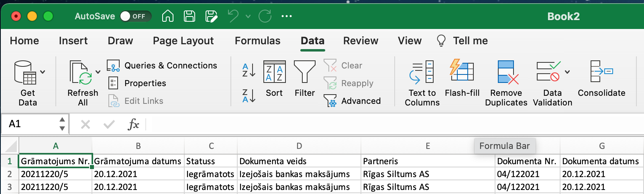Click the Sort Z to A descending icon

[x=249, y=96]
